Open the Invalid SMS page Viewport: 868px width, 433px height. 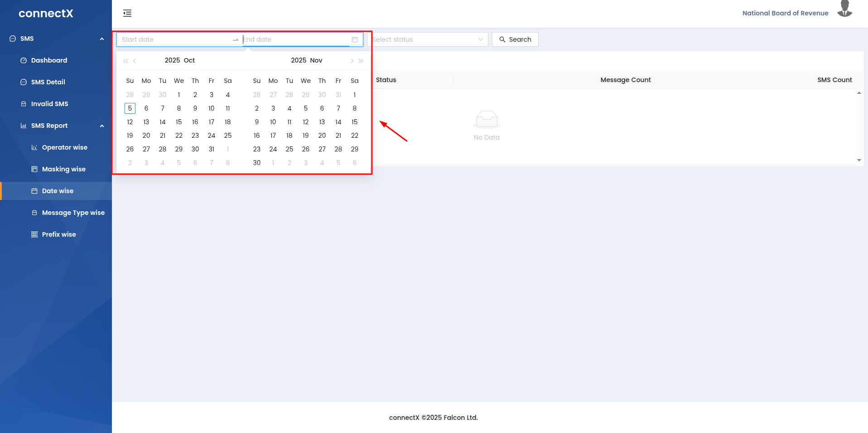pos(49,104)
